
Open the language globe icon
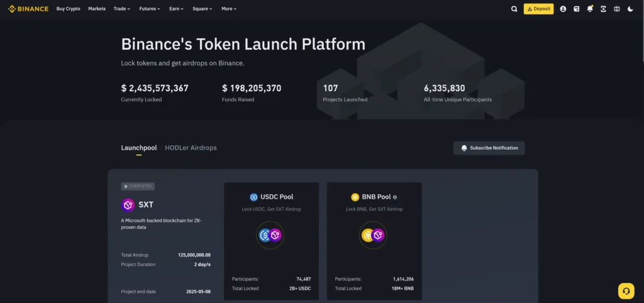coord(617,9)
